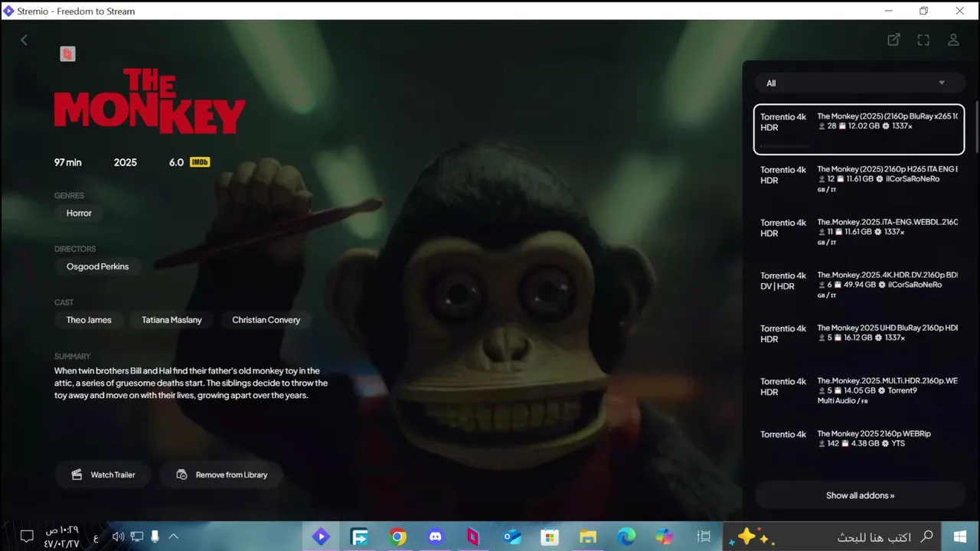Click Show all addons button
Screen dimensions: 980x551
pos(860,495)
